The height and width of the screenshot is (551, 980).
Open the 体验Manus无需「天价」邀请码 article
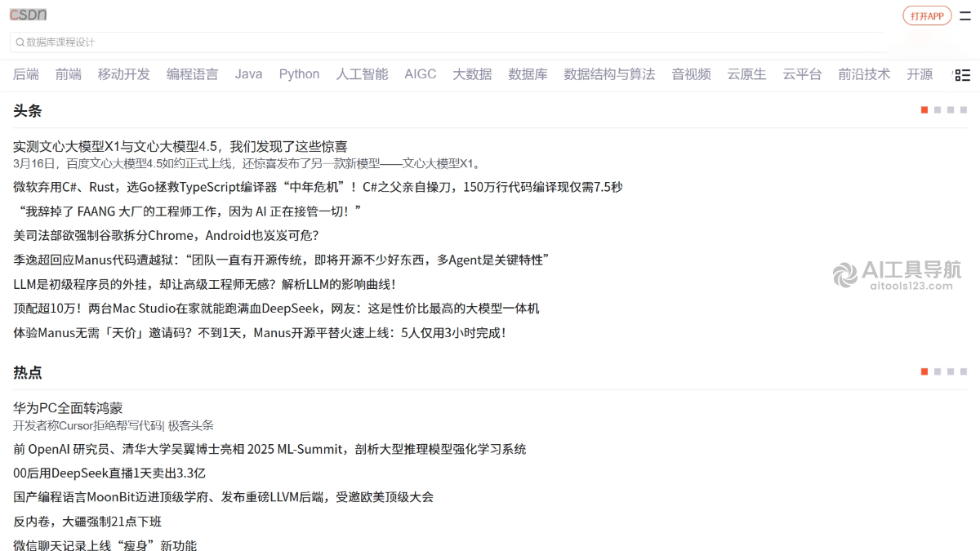coord(260,332)
